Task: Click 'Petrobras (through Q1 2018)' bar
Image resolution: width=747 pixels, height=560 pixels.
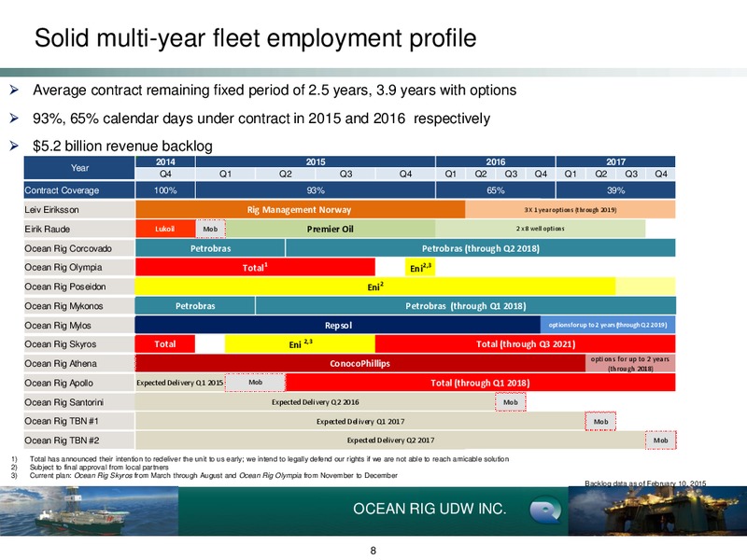Action: coord(465,306)
